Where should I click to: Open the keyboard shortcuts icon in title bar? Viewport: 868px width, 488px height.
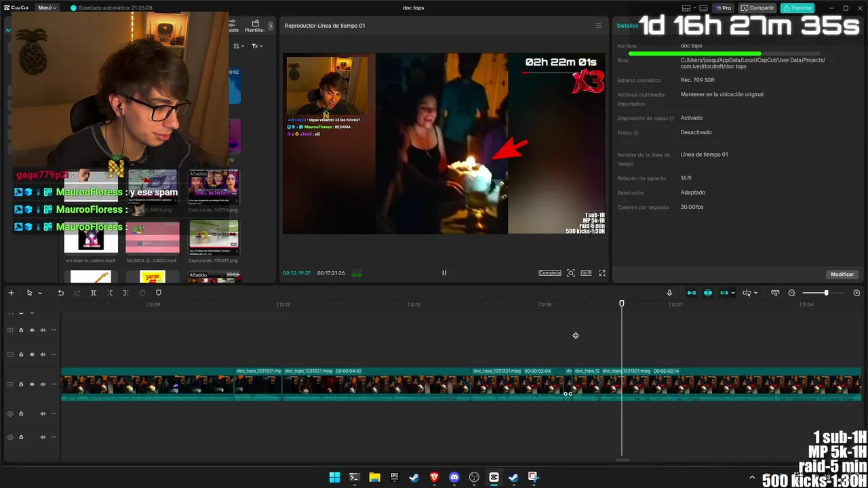coord(704,8)
